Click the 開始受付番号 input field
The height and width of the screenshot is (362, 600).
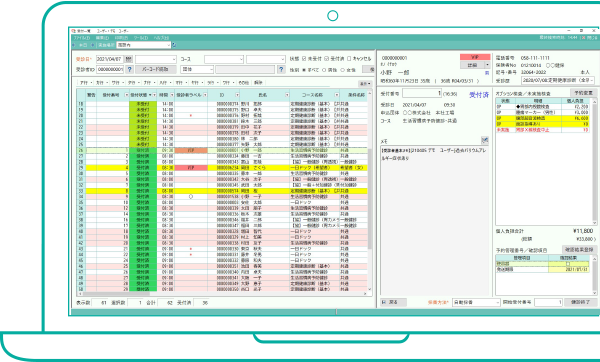(548, 302)
